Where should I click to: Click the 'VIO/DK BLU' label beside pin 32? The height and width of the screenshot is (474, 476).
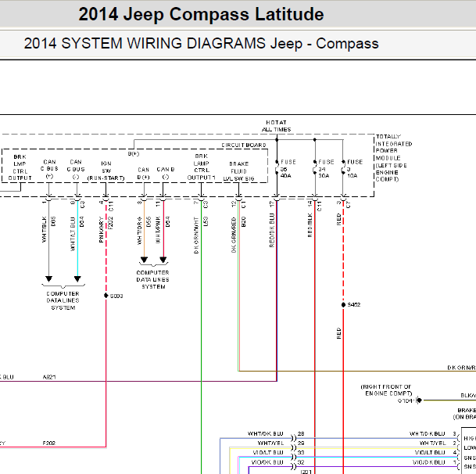(x=267, y=462)
